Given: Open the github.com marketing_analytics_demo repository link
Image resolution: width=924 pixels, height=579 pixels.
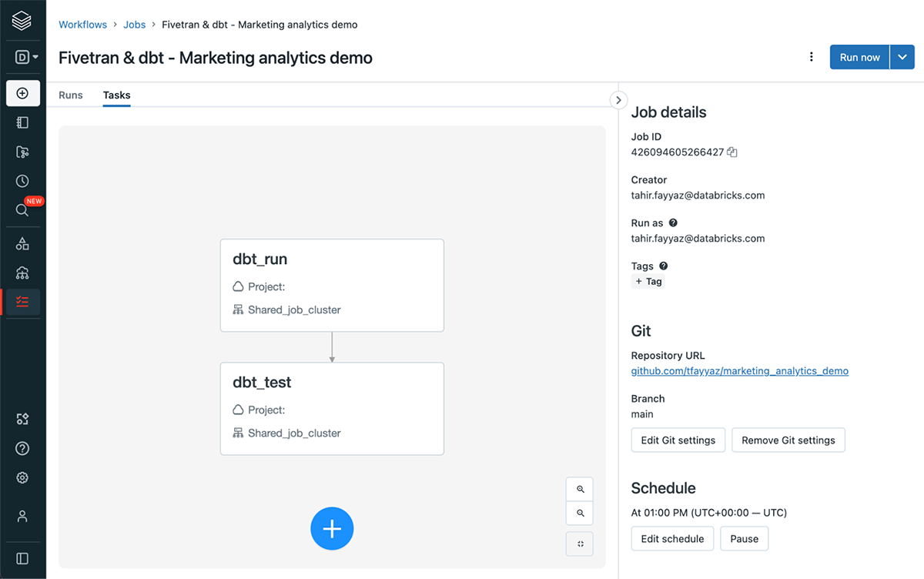Looking at the screenshot, I should click(739, 371).
